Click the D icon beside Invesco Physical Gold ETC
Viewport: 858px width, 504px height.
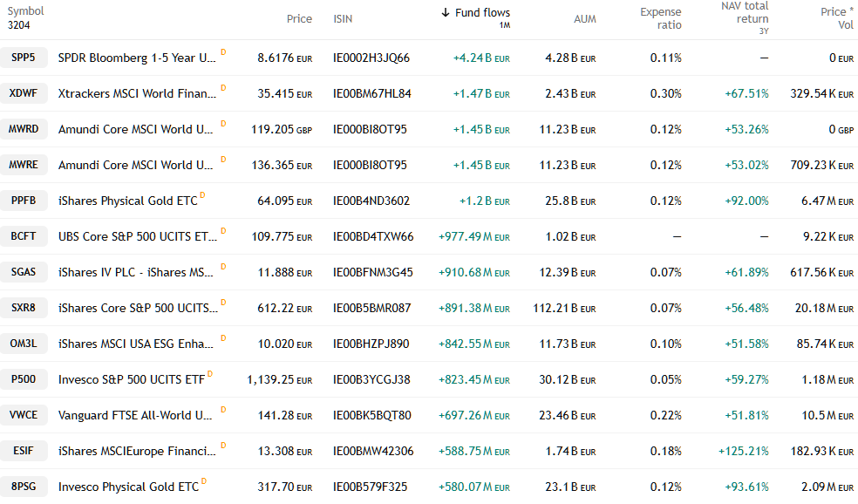pos(203,481)
